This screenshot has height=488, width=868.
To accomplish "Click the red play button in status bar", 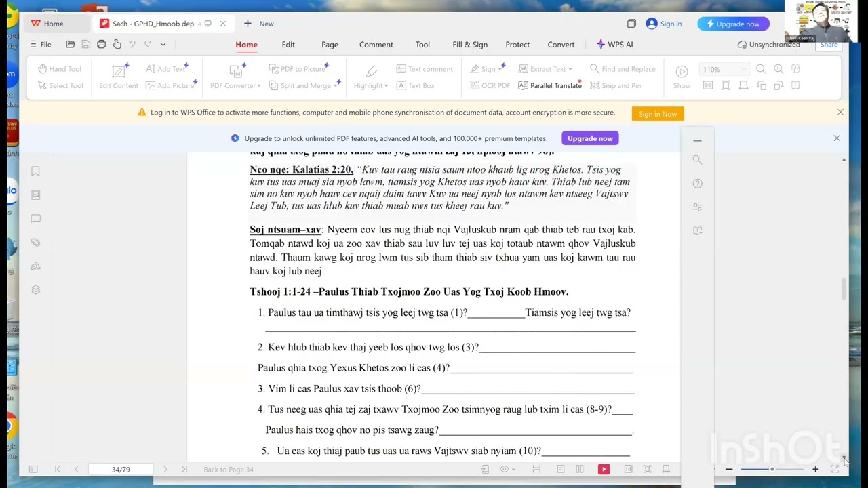I will point(604,469).
